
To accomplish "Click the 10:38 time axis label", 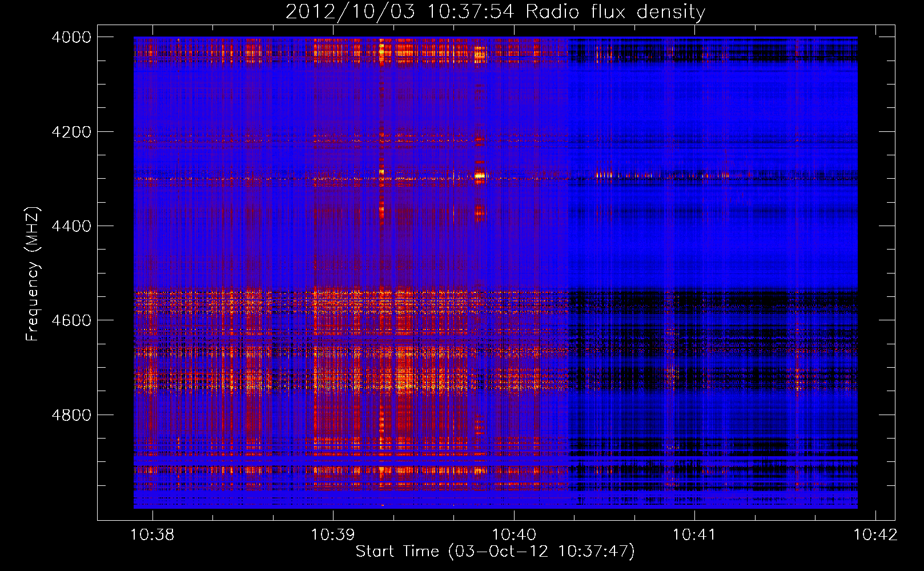I will click(x=152, y=534).
